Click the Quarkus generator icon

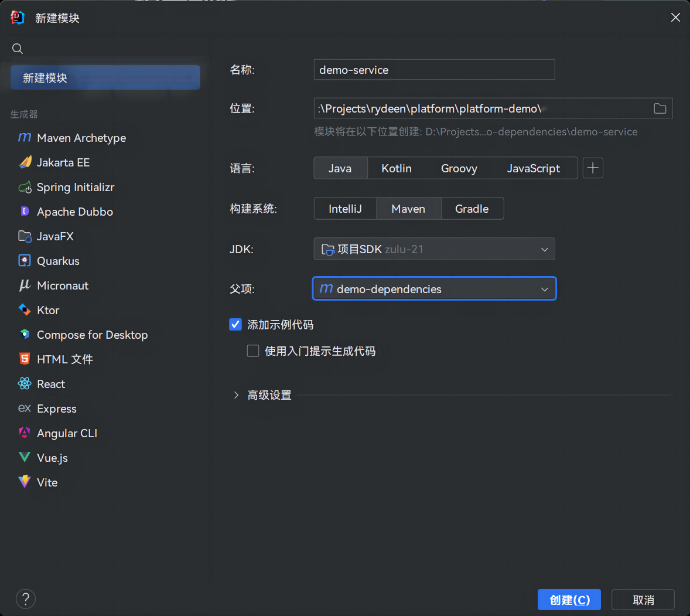pos(25,261)
